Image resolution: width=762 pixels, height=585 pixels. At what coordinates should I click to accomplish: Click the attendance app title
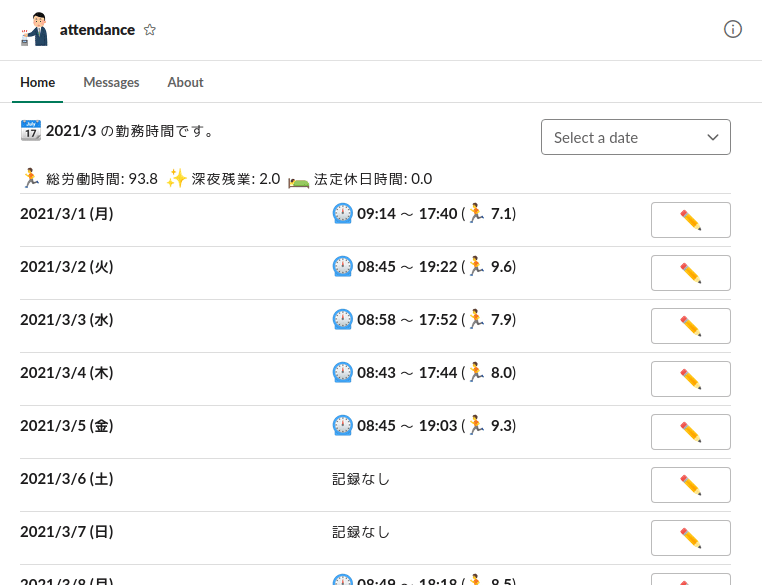[x=97, y=30]
